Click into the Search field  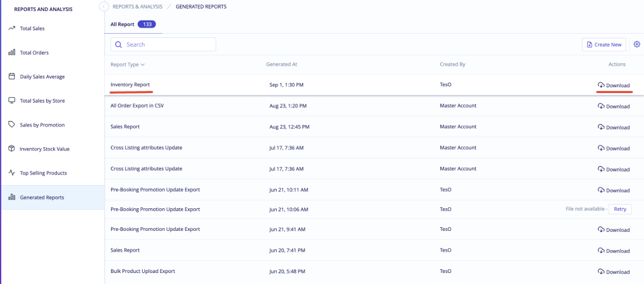pos(163,45)
